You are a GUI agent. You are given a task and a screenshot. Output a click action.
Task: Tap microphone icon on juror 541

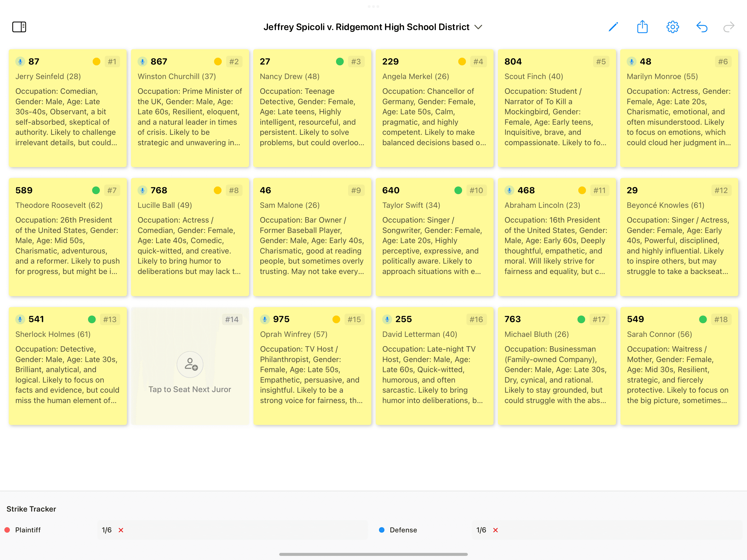point(20,319)
